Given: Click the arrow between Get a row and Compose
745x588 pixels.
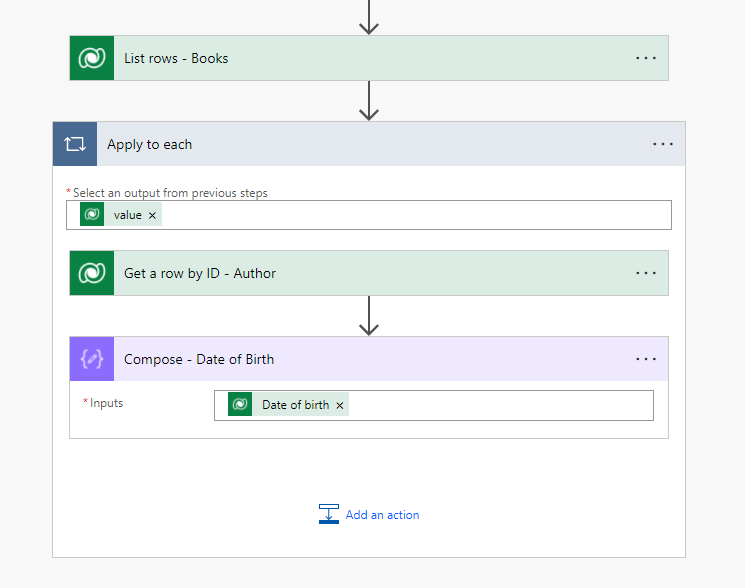Looking at the screenshot, I should pos(369,315).
